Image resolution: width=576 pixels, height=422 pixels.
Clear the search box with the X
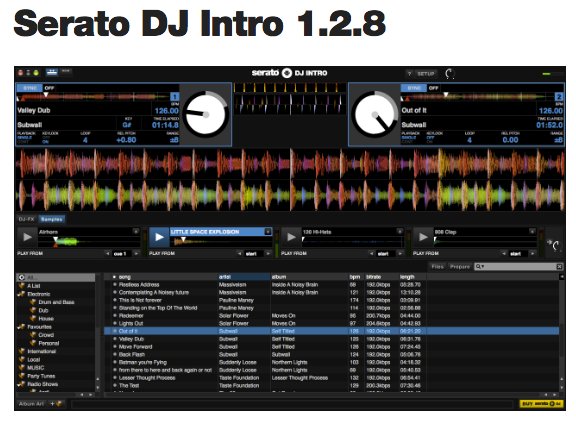[559, 267]
